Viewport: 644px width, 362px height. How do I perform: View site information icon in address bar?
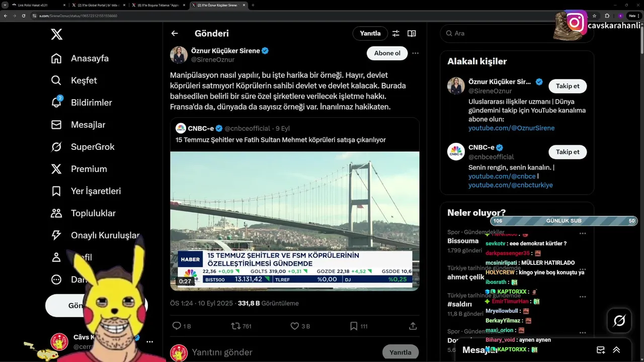tap(35, 16)
